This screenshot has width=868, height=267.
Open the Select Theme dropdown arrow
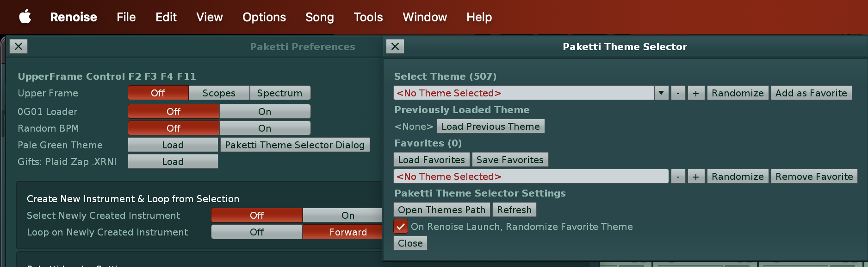[x=661, y=93]
